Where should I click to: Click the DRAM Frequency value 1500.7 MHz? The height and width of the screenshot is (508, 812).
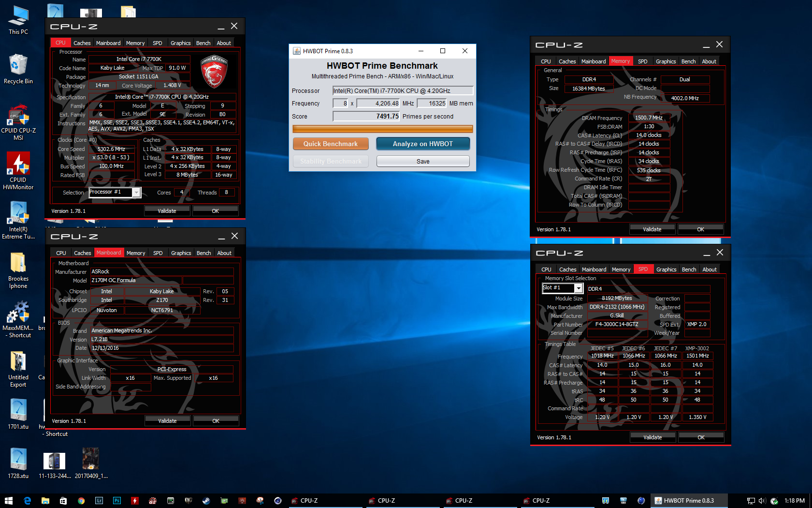tap(649, 118)
